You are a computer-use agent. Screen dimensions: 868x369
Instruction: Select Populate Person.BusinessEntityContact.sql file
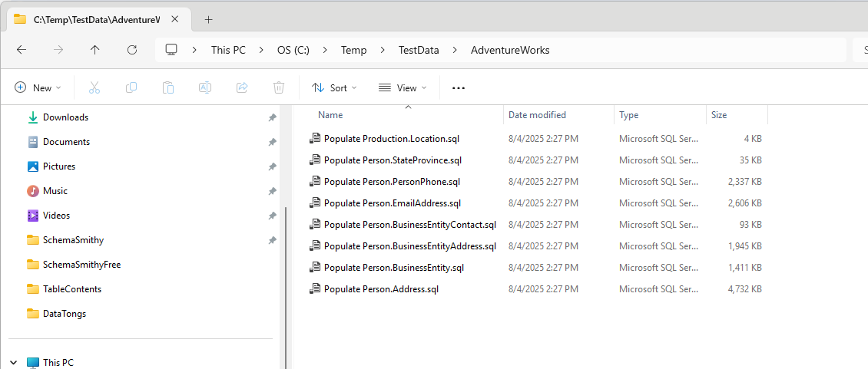[410, 225]
